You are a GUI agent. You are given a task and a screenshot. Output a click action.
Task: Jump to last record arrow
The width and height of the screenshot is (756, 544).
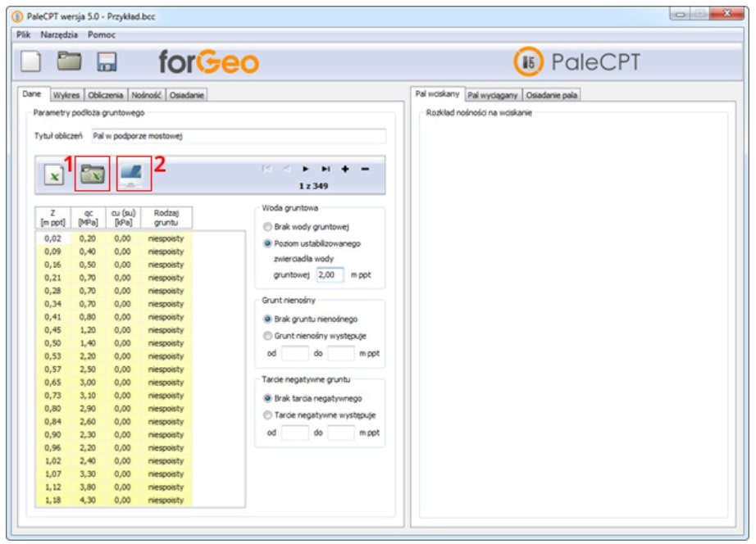326,169
